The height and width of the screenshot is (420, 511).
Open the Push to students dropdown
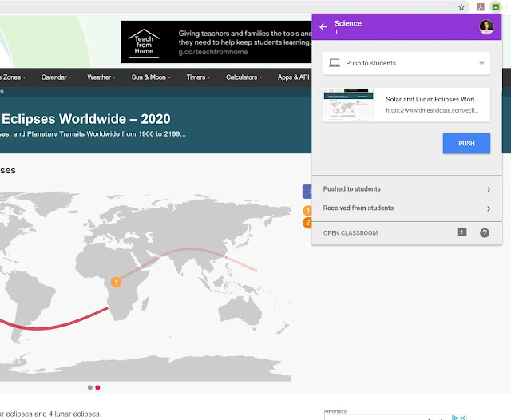[x=406, y=63]
